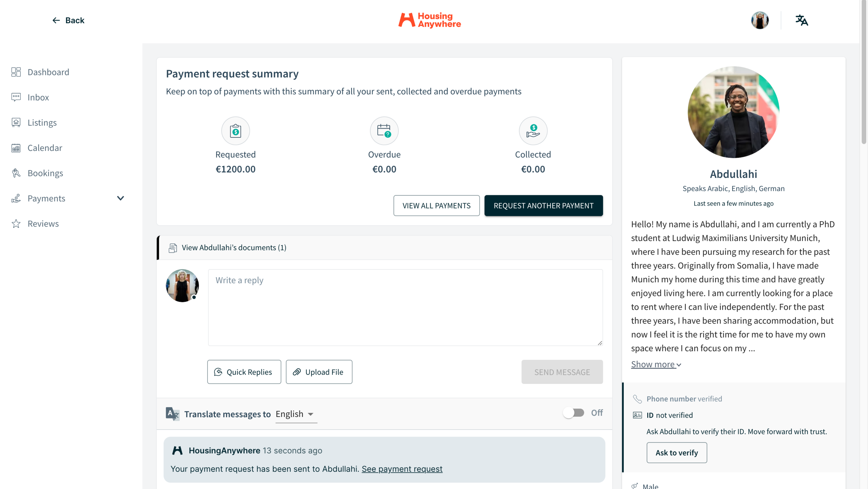Open the Calendar icon
The image size is (868, 489).
point(16,148)
